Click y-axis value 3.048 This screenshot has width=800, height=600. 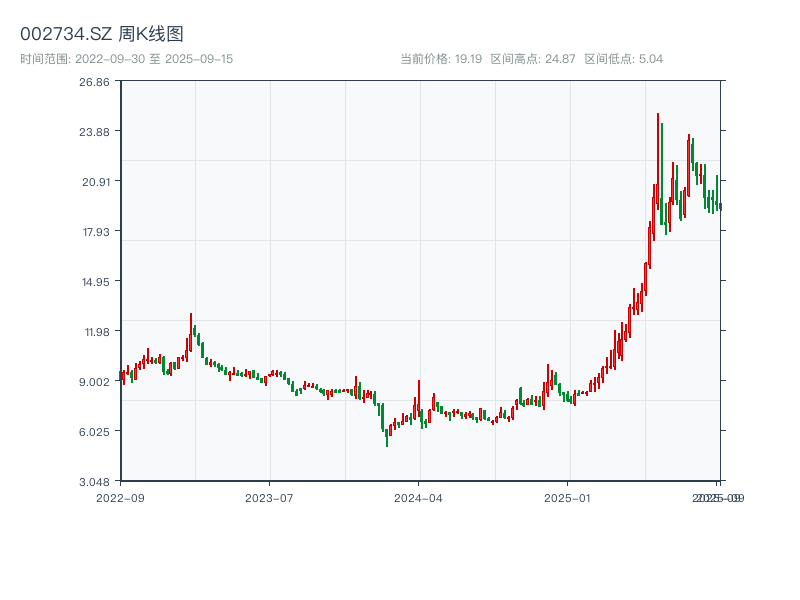coord(94,482)
